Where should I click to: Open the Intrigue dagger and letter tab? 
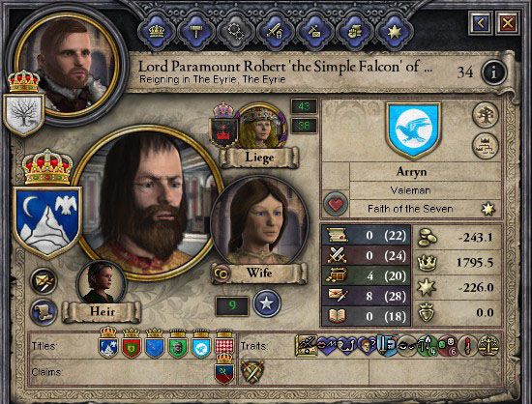tap(315, 32)
